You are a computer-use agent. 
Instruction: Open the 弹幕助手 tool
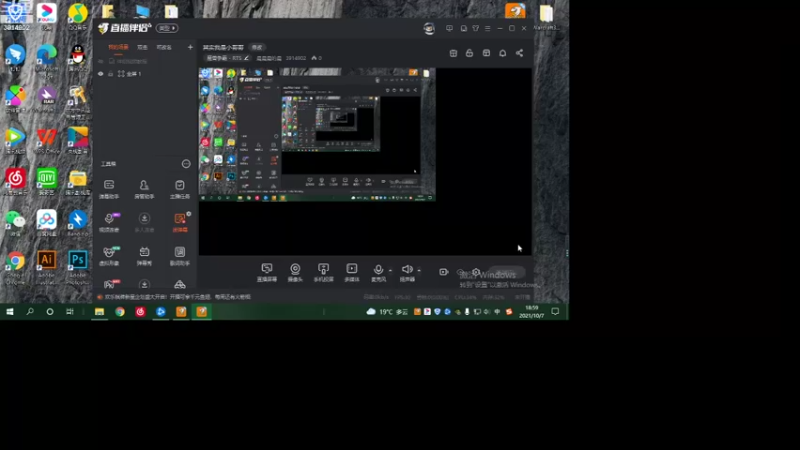pyautogui.click(x=109, y=189)
